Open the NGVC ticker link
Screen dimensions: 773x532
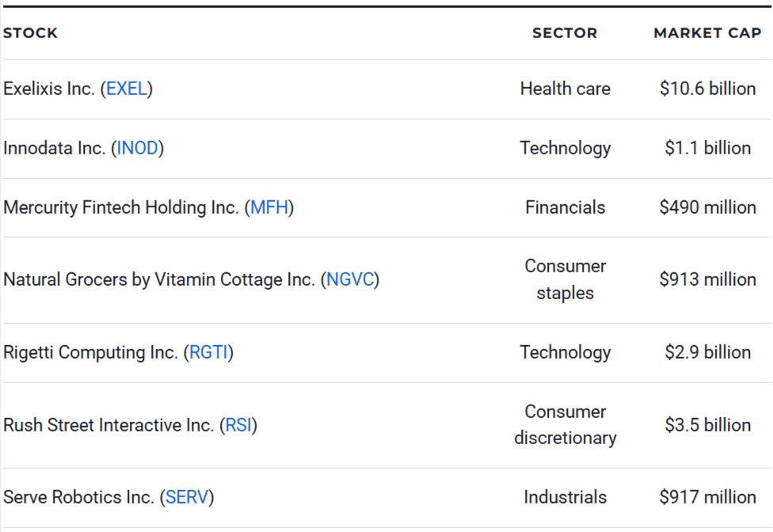(x=350, y=279)
